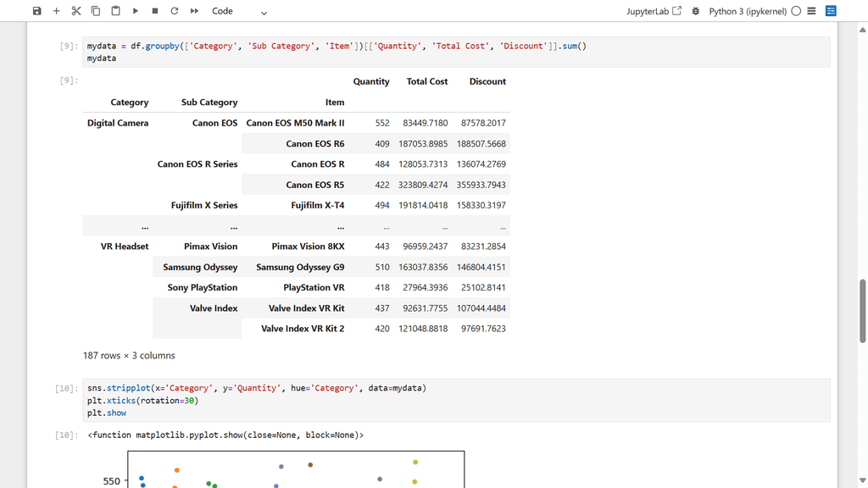Click the scrollbar down arrow
868x488 pixels.
862,481
